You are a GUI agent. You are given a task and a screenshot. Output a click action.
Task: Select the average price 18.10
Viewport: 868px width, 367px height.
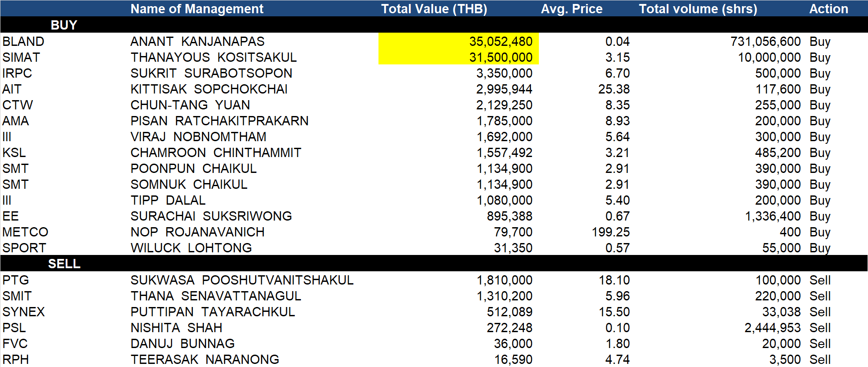614,280
